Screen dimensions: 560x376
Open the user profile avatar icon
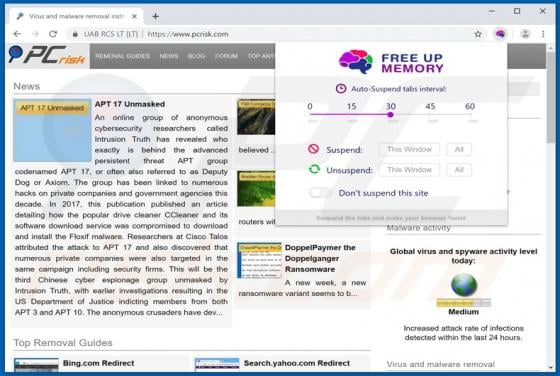(525, 34)
